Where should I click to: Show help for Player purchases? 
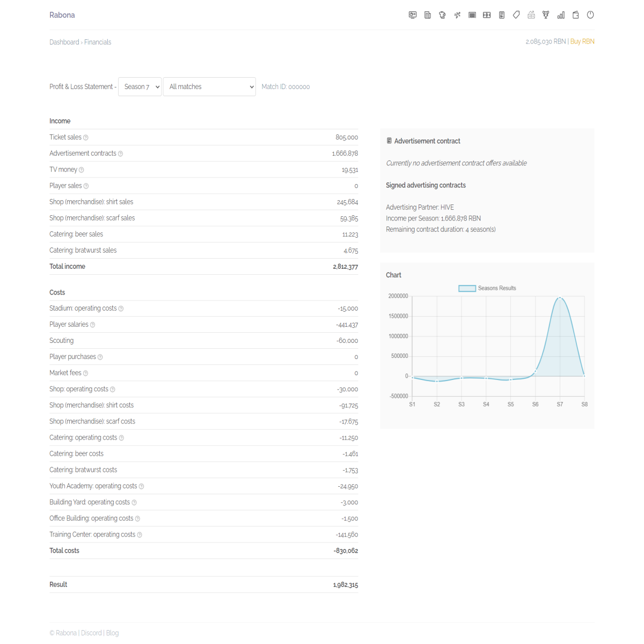(100, 357)
